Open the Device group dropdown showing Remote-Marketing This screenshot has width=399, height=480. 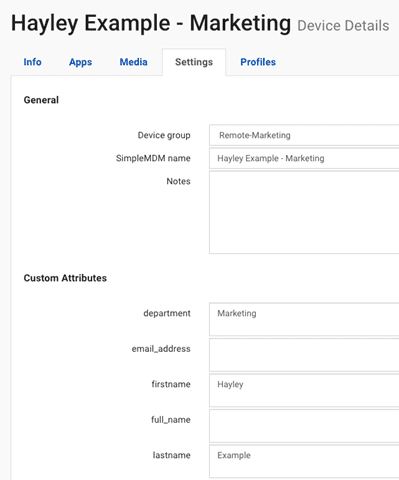click(x=304, y=135)
